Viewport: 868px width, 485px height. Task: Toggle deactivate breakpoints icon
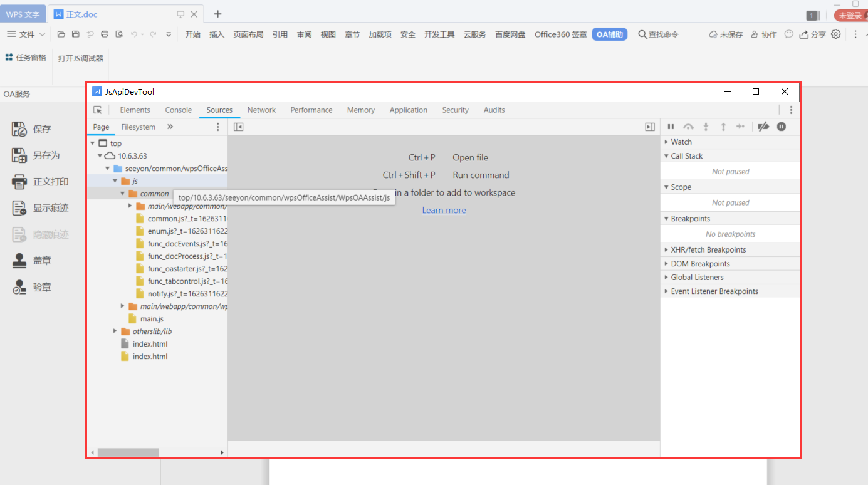pos(763,127)
